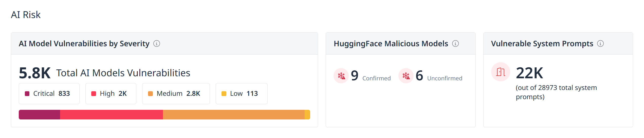644x138 pixels.
Task: Select the Low 113 severity chip
Action: (242, 94)
